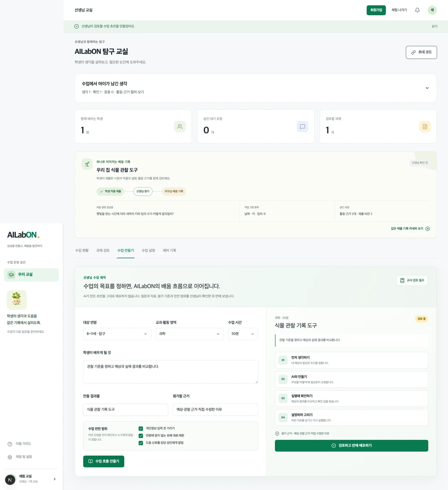
Task: Dismiss the banner with 닫기
Action: pos(435,27)
